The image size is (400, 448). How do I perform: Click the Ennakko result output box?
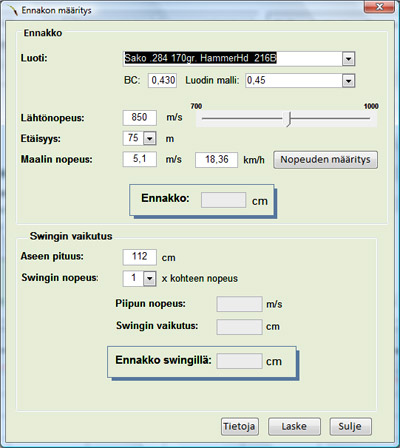[x=223, y=200]
